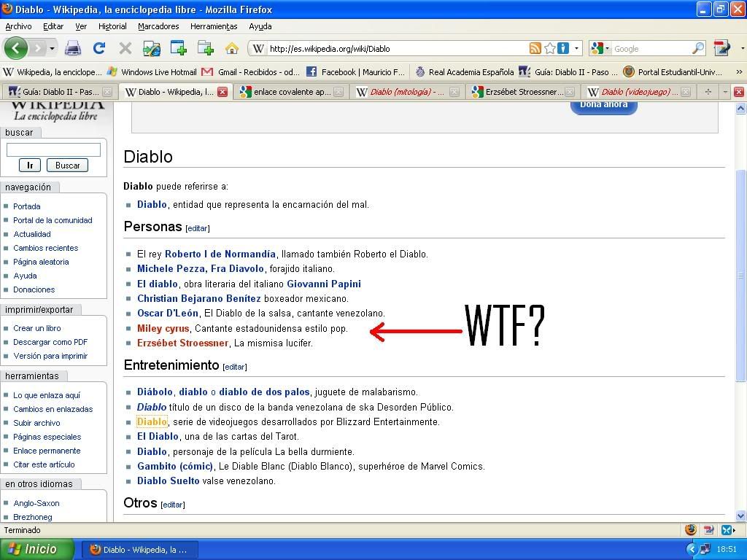The height and width of the screenshot is (560, 747).
Task: Open the 'Miley cyrus' red link
Action: [x=163, y=328]
